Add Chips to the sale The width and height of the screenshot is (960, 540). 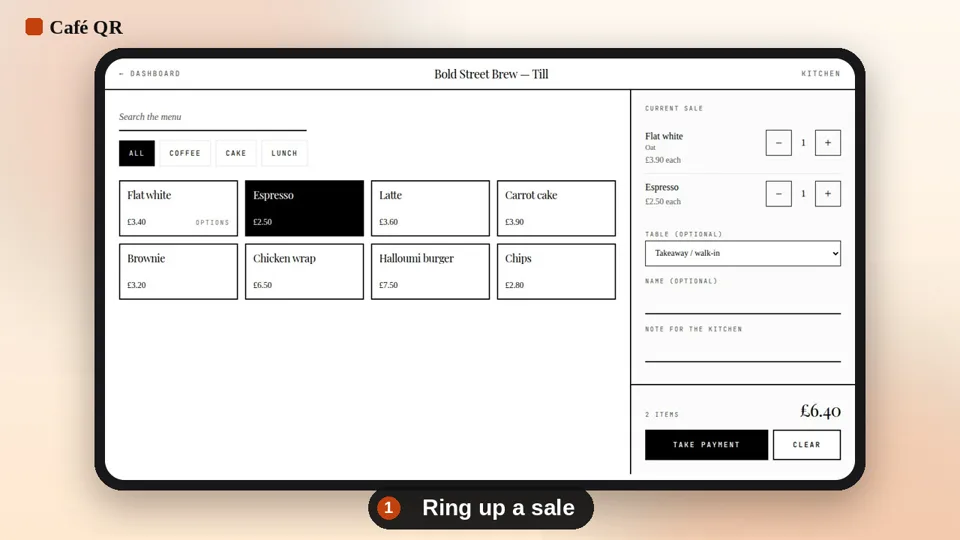pos(556,271)
